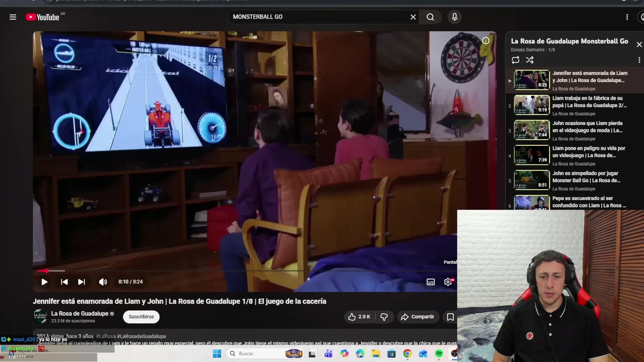Dislike the video with thumbs down

click(384, 317)
